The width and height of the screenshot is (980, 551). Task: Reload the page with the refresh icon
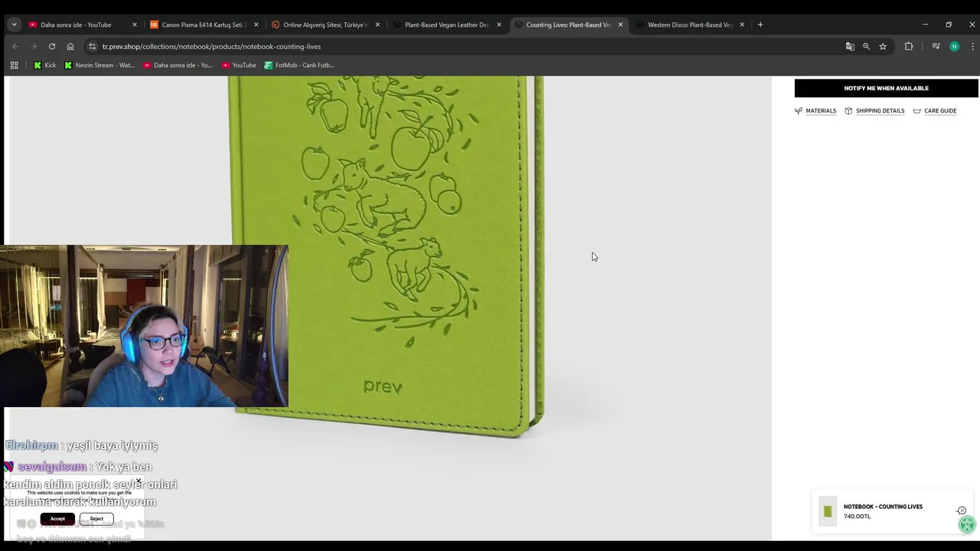click(x=51, y=46)
